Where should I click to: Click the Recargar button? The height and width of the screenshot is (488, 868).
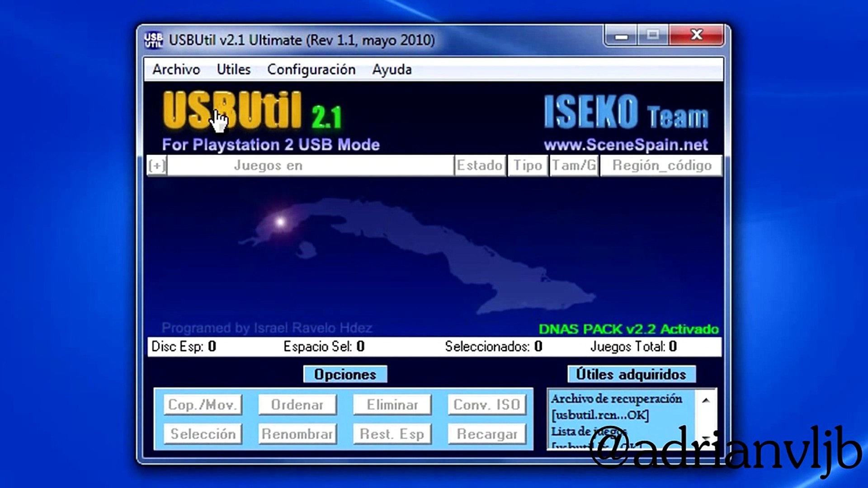click(x=487, y=434)
